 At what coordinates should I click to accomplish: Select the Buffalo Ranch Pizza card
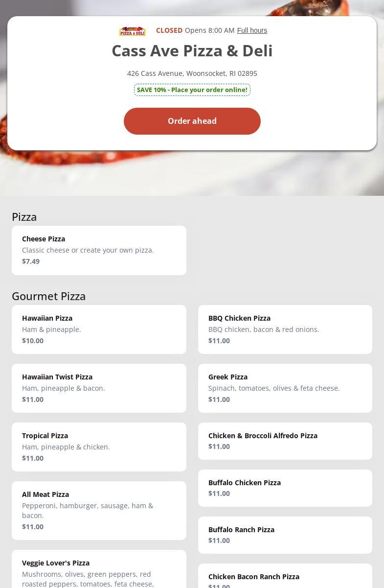tap(285, 535)
